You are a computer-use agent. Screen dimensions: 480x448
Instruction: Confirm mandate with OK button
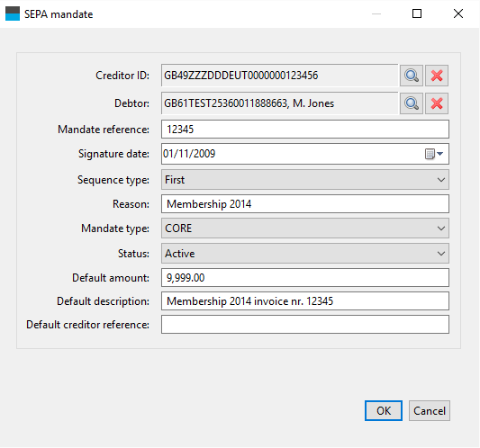[x=384, y=411]
